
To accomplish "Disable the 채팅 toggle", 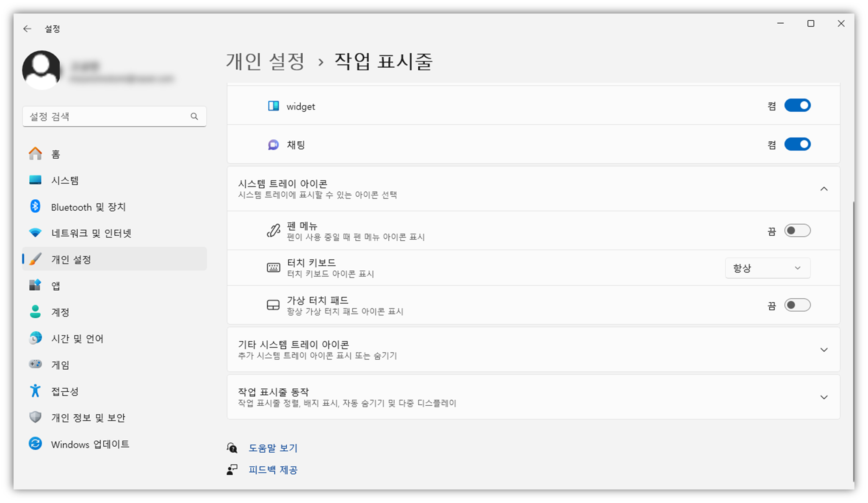I will pos(797,144).
